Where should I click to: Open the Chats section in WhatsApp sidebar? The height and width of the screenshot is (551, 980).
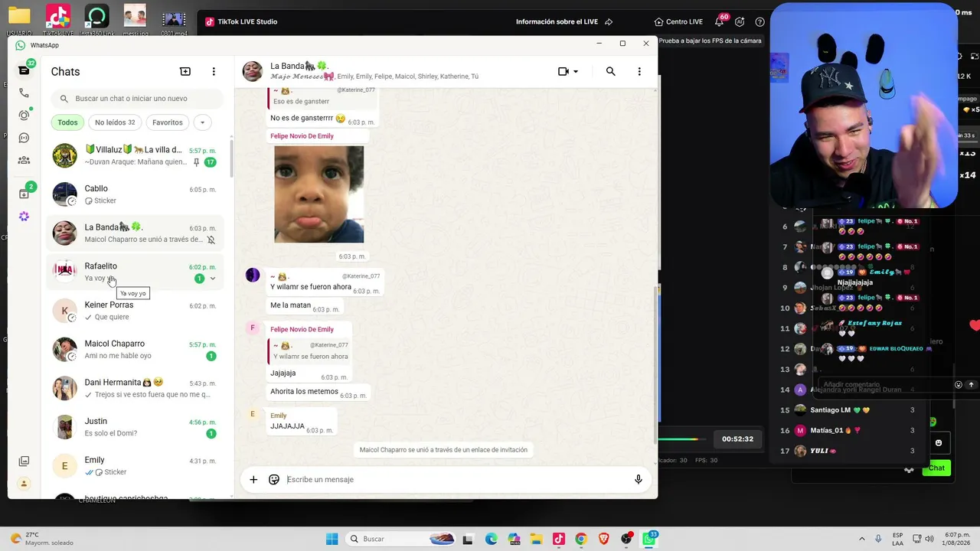coord(24,70)
